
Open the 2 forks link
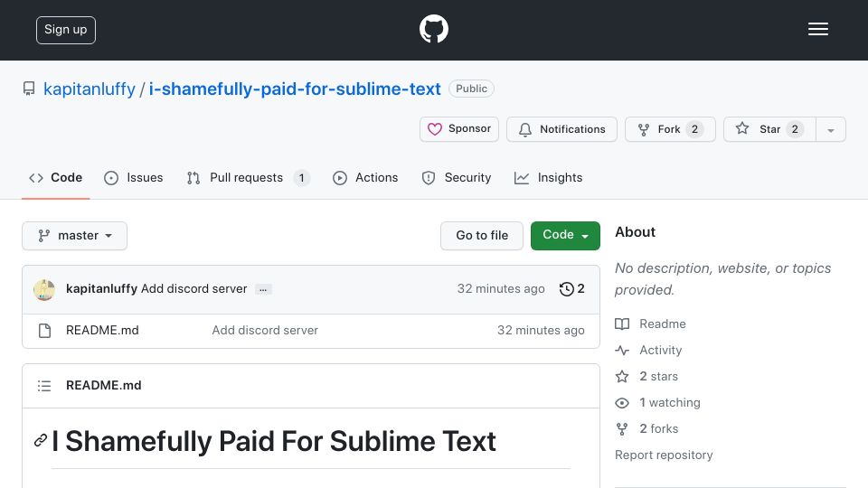tap(646, 428)
